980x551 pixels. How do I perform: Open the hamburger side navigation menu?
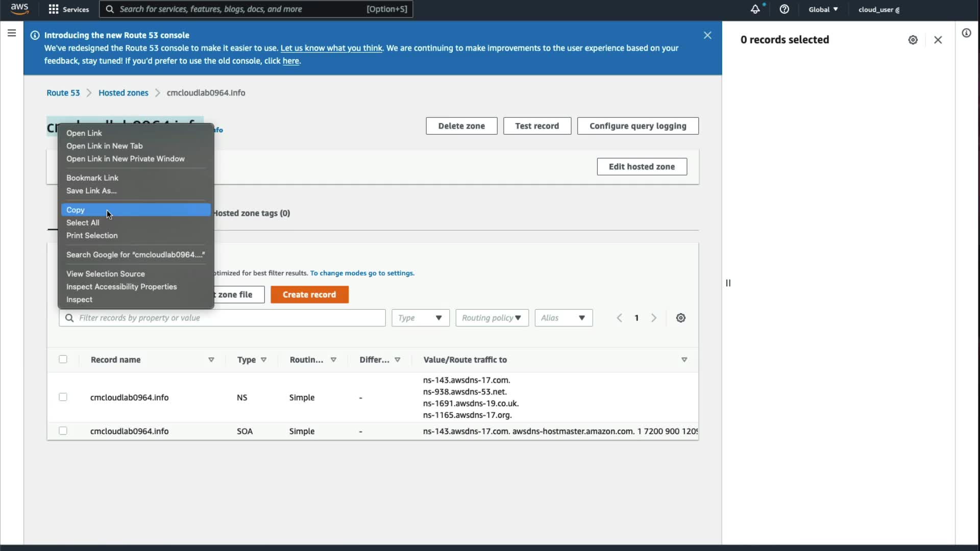point(12,33)
